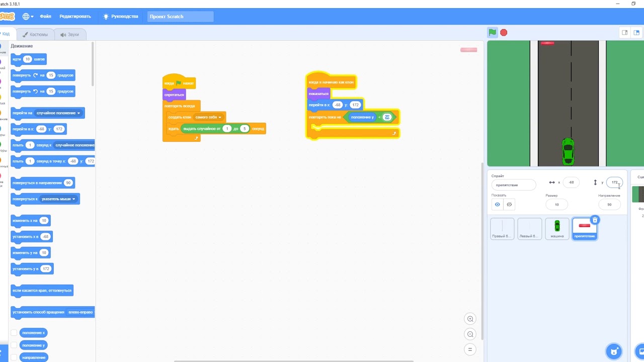Select the машина sprite thumbnail
This screenshot has height=362, width=644.
[x=557, y=229]
